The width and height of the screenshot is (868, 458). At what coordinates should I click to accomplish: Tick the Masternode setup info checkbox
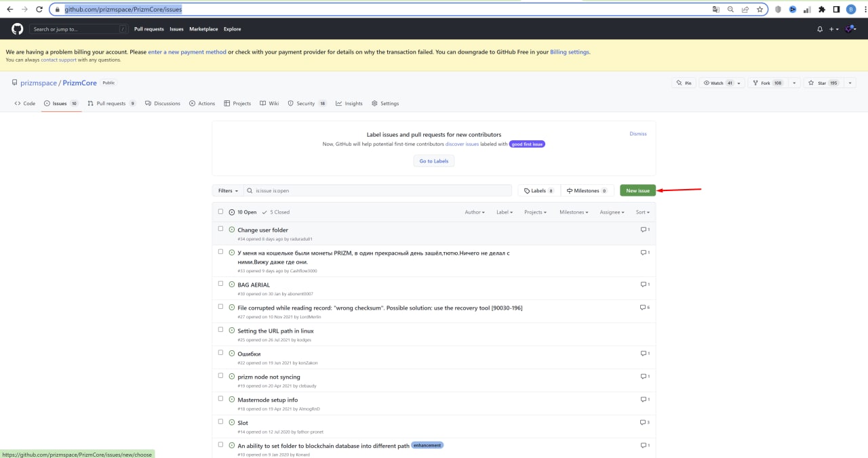coord(220,398)
